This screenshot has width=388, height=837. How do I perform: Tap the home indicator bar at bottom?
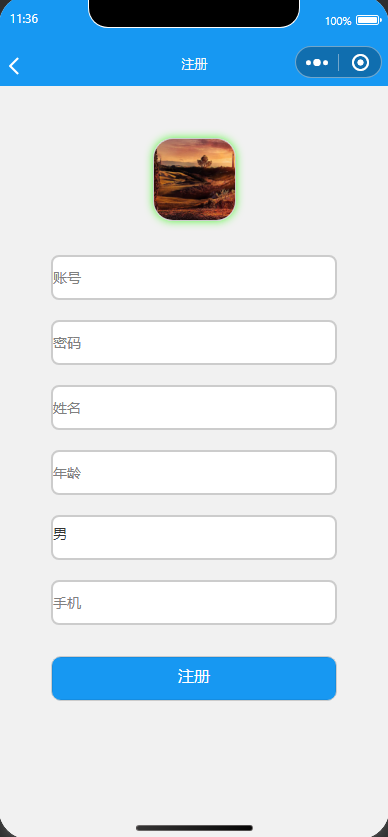[x=194, y=828]
